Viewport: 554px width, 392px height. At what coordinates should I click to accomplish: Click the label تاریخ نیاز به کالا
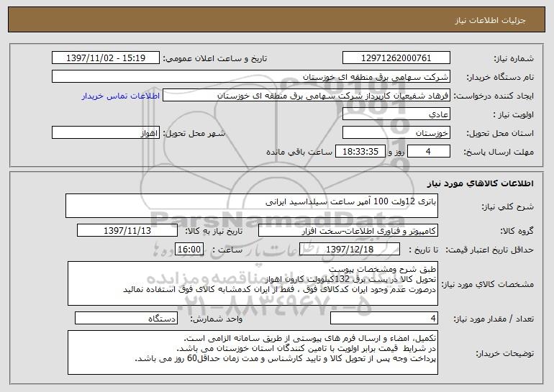pos(214,232)
